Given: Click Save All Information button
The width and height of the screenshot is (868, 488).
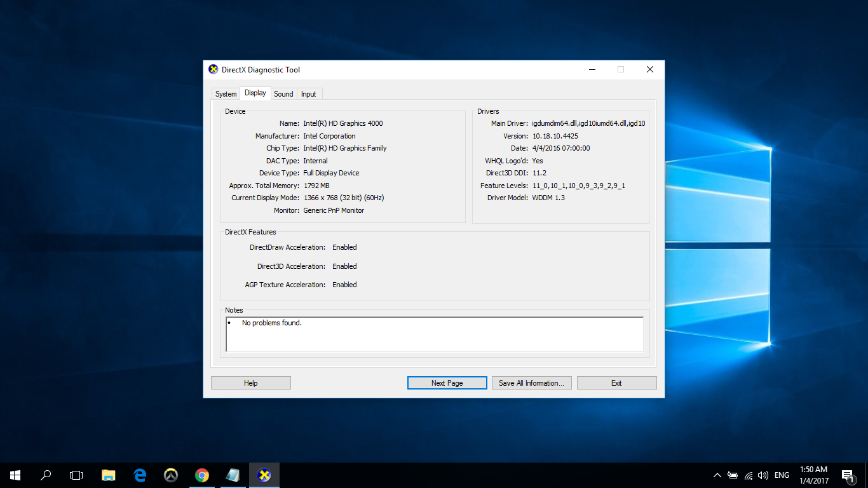Looking at the screenshot, I should coord(531,383).
